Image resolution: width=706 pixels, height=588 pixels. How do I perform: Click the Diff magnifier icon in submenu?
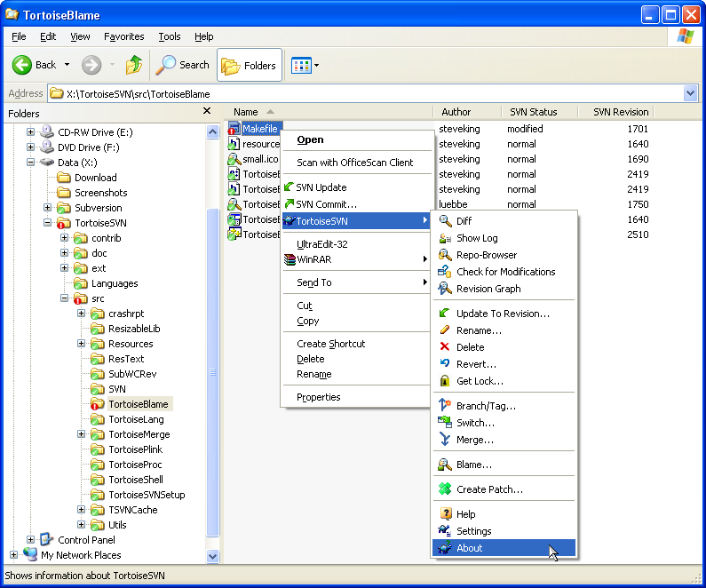[x=445, y=221]
